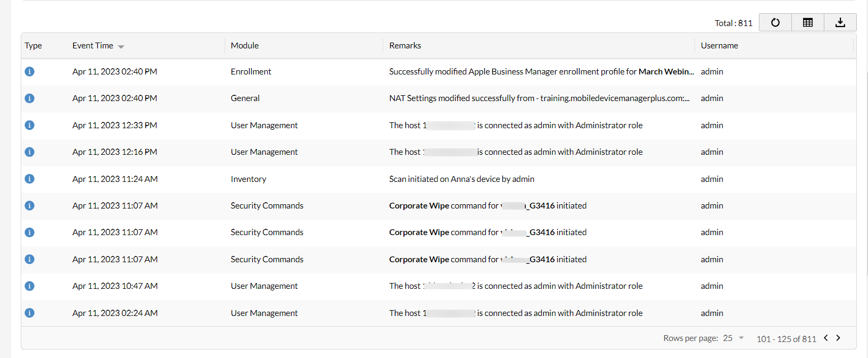The image size is (868, 358).
Task: Sort by the Module column header
Action: pos(245,46)
